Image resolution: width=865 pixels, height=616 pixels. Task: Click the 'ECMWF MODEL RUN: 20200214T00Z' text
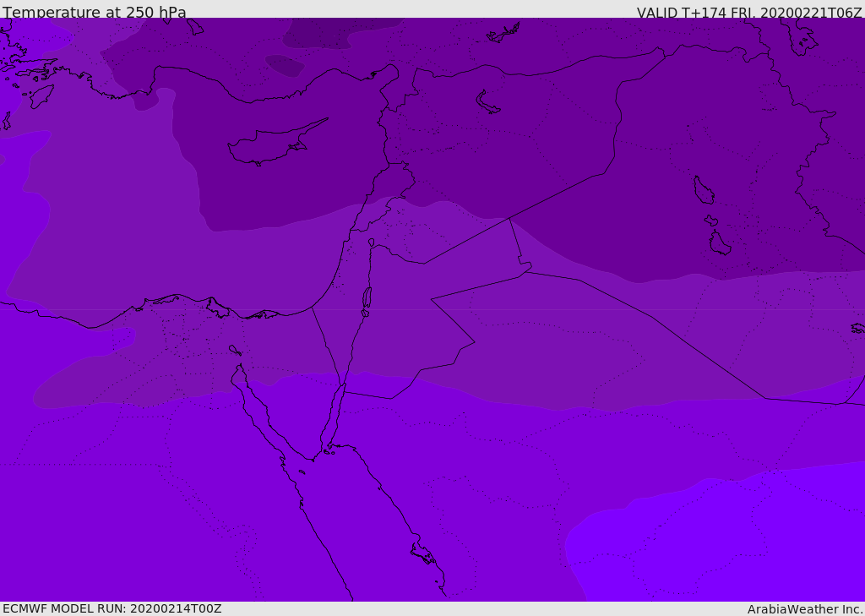112,608
